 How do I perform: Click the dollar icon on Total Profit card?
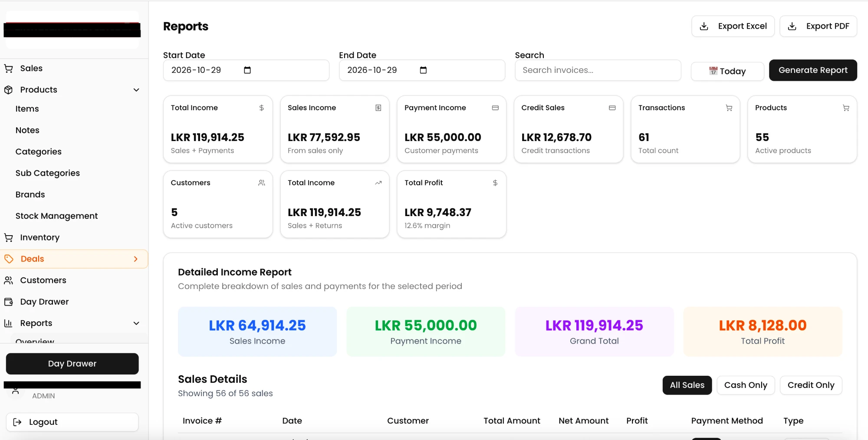click(x=495, y=183)
